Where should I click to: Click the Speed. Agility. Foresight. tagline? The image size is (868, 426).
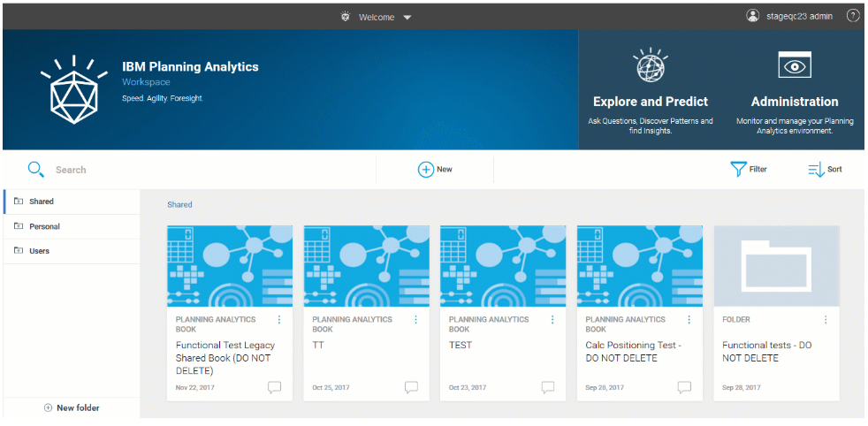pos(163,98)
